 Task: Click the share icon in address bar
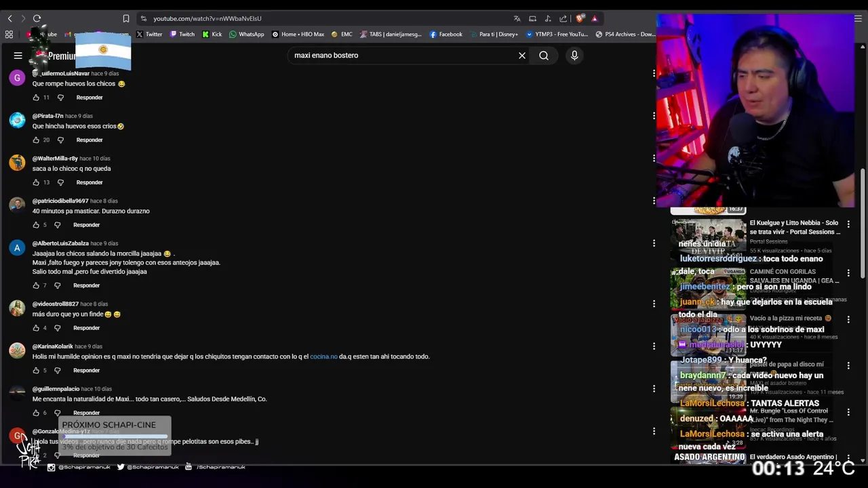[x=563, y=18]
